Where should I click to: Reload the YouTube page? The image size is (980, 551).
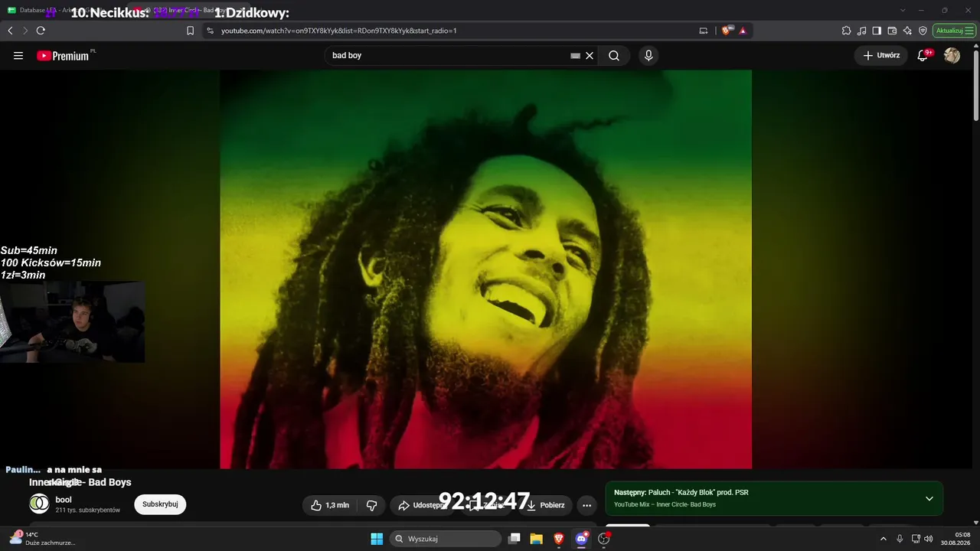[41, 31]
